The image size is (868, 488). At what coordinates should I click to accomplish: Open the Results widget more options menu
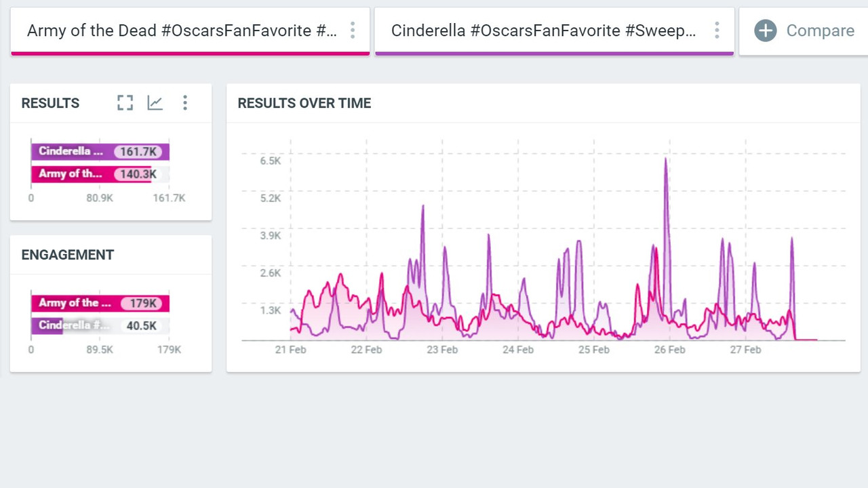pyautogui.click(x=185, y=103)
